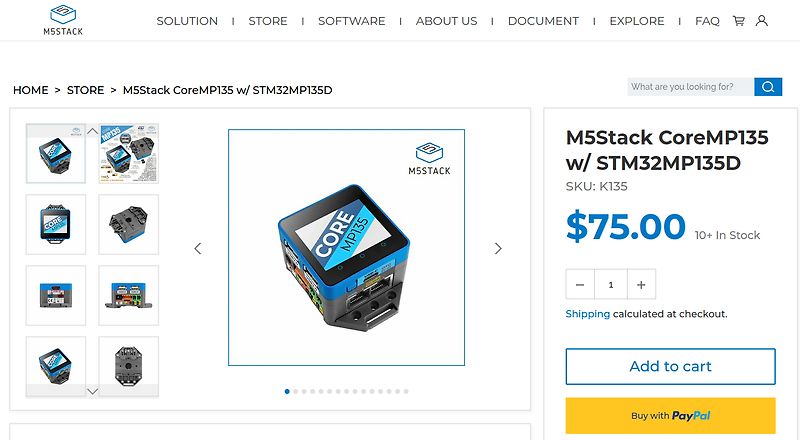Select the second carousel pagination dot
Image resolution: width=800 pixels, height=440 pixels.
pyautogui.click(x=296, y=392)
